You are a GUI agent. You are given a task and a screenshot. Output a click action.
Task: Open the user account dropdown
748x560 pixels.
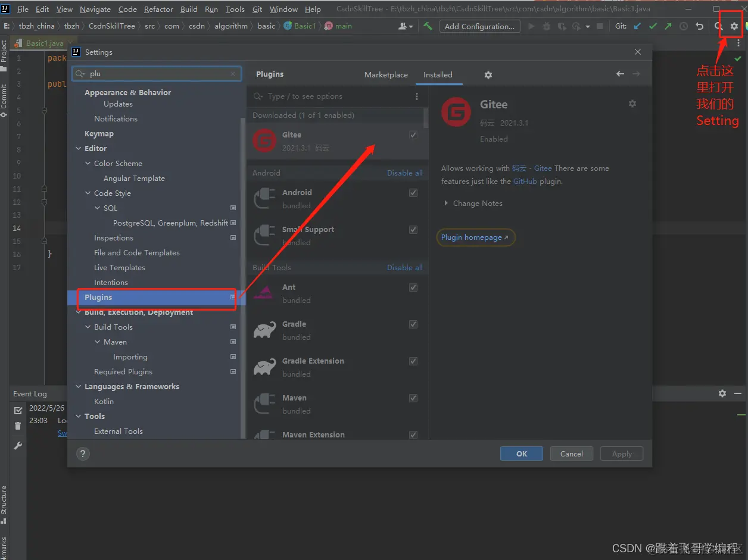406,26
